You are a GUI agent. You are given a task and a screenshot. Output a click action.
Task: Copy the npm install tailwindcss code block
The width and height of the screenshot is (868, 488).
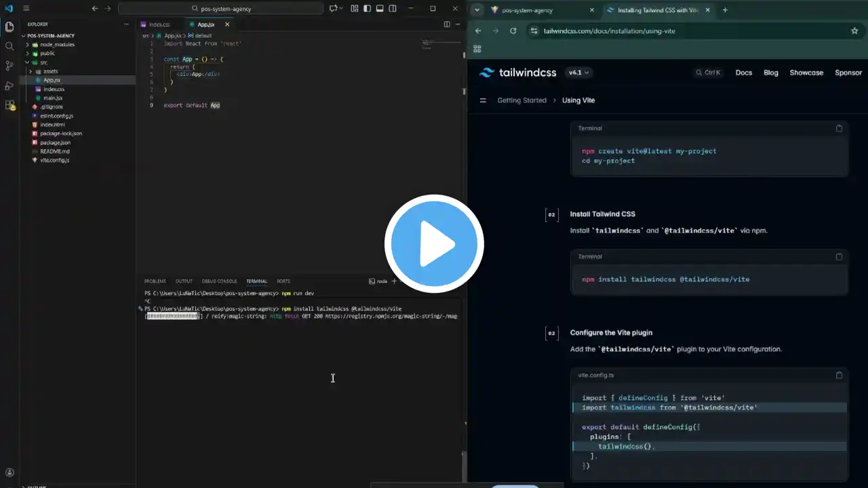coord(839,257)
